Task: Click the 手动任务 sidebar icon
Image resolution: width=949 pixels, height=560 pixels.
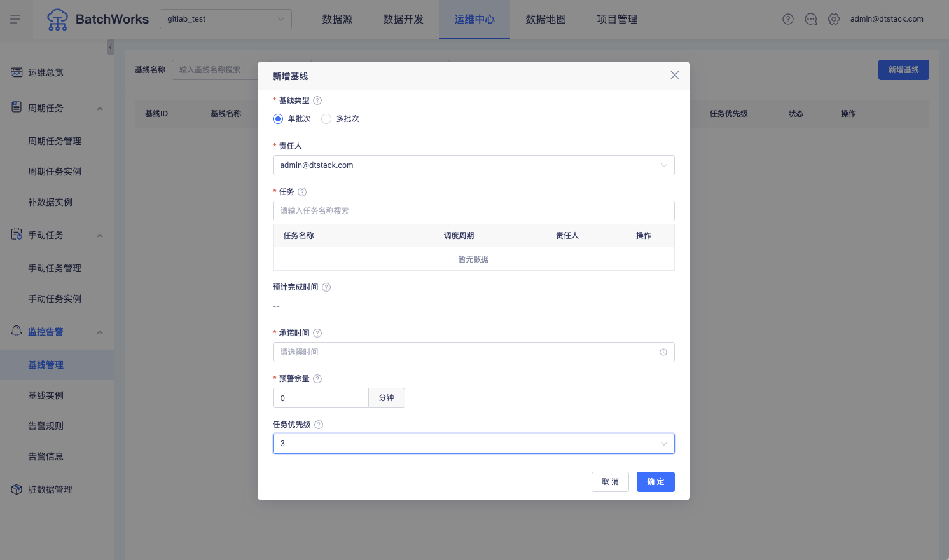Action: 17,235
